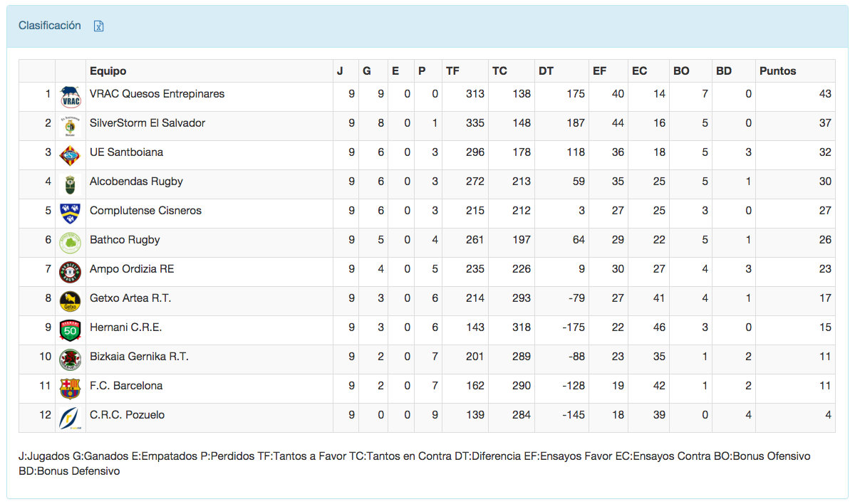Click the F.C. Barcelona crest
This screenshot has height=504, width=855.
tap(70, 387)
